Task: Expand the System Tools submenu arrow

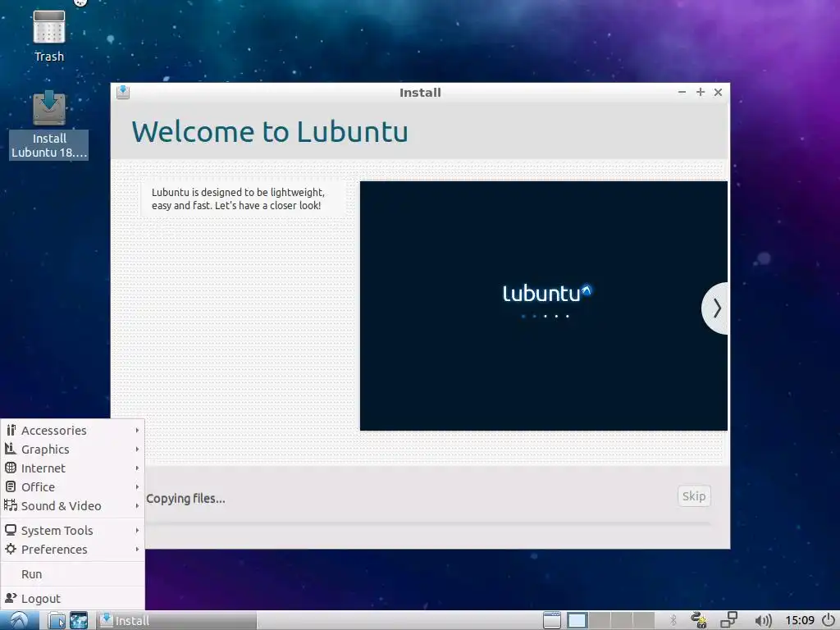Action: [x=137, y=531]
